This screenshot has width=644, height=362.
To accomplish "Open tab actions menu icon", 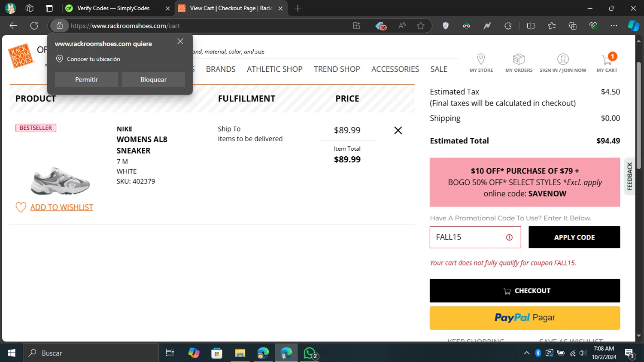I will [49, 8].
